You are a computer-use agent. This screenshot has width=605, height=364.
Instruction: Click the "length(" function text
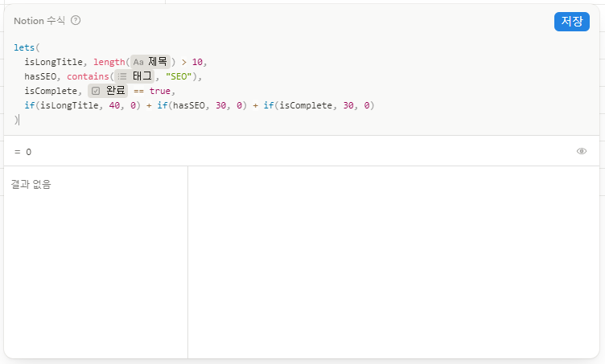[x=112, y=62]
